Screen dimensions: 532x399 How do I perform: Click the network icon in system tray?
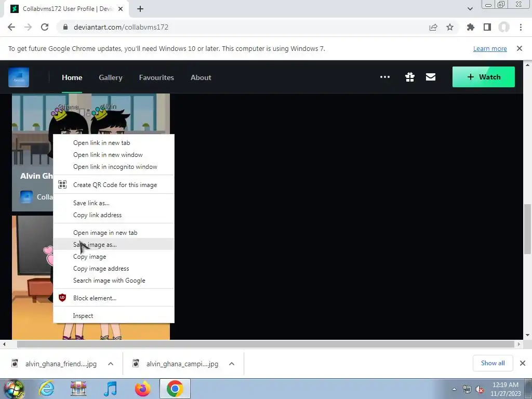coord(467,390)
